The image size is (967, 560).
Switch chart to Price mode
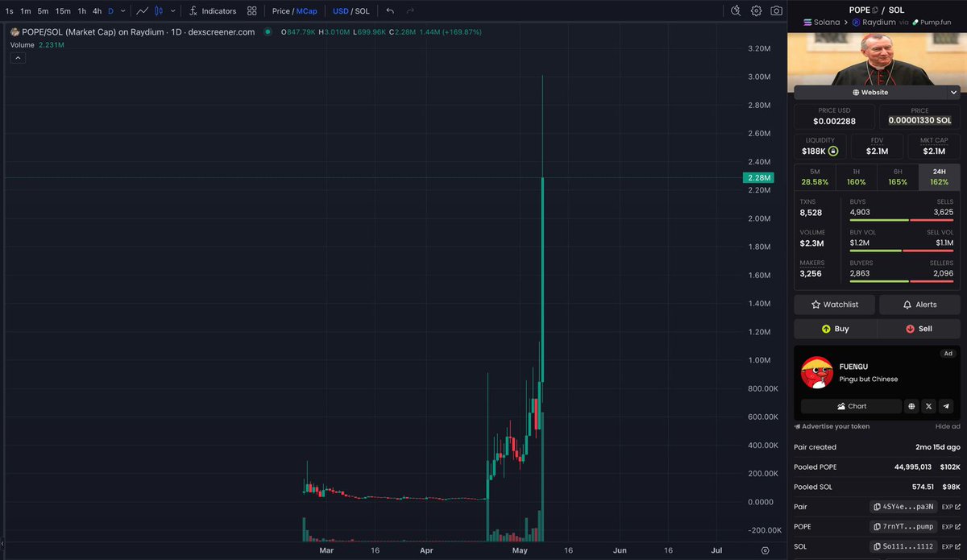tap(281, 11)
